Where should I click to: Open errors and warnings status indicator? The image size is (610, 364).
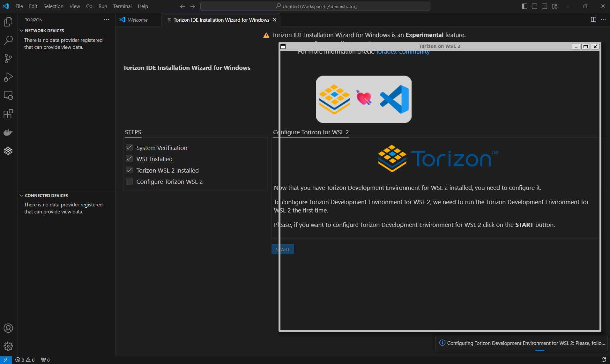pyautogui.click(x=25, y=360)
